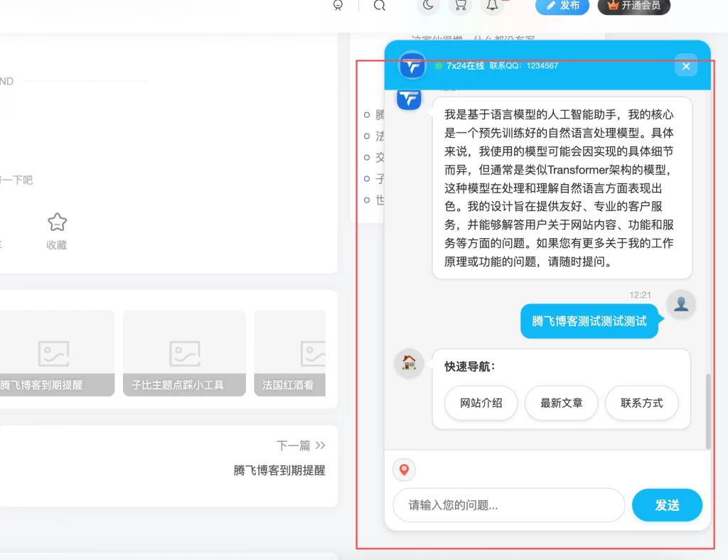
Task: Click the 开通会员 membership button
Action: click(x=633, y=6)
